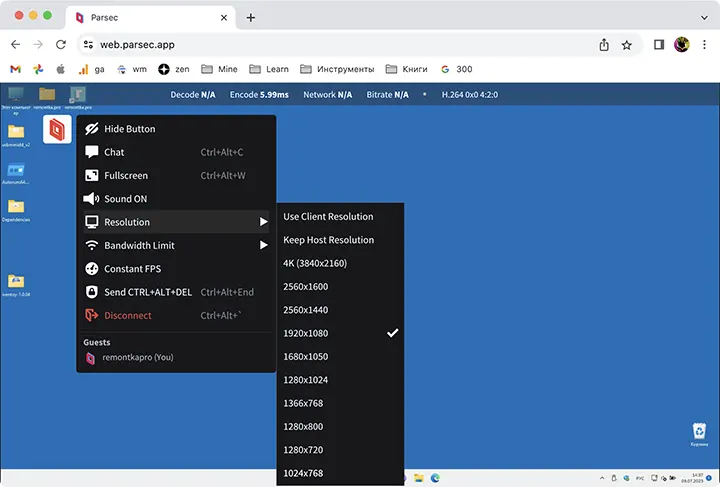Open the Recycle Bin on the remote desktop

[x=699, y=434]
